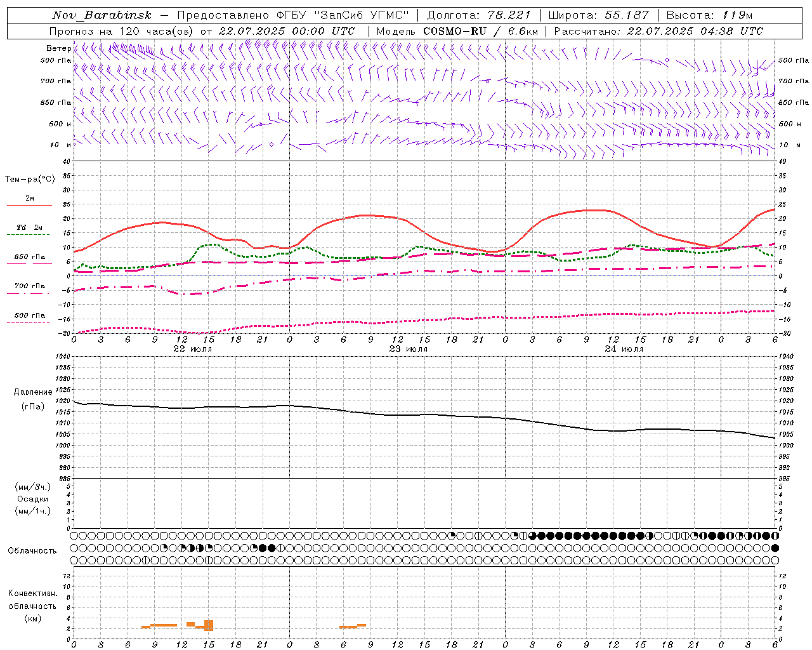This screenshot has width=812, height=650.
Task: Click the 'Тем-ра(°C)' temperature panel label
Action: coord(30,179)
